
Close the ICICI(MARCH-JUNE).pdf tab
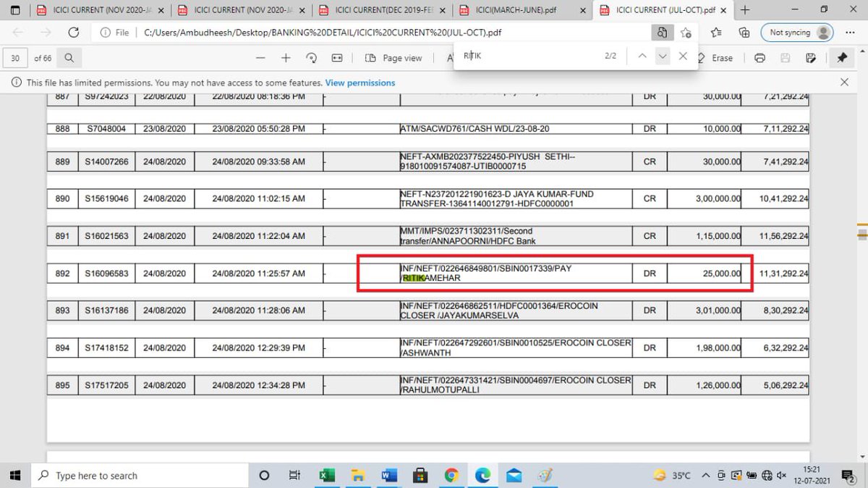pos(582,10)
